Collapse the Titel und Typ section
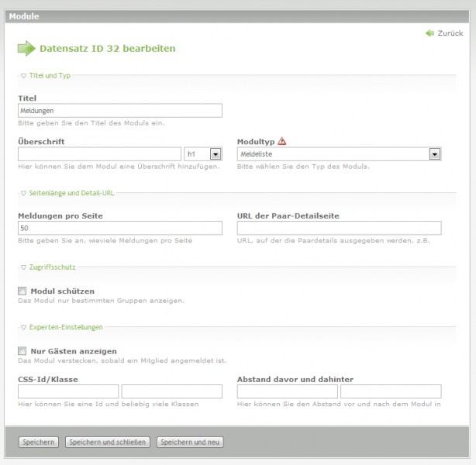The height and width of the screenshot is (465, 476). click(x=48, y=75)
